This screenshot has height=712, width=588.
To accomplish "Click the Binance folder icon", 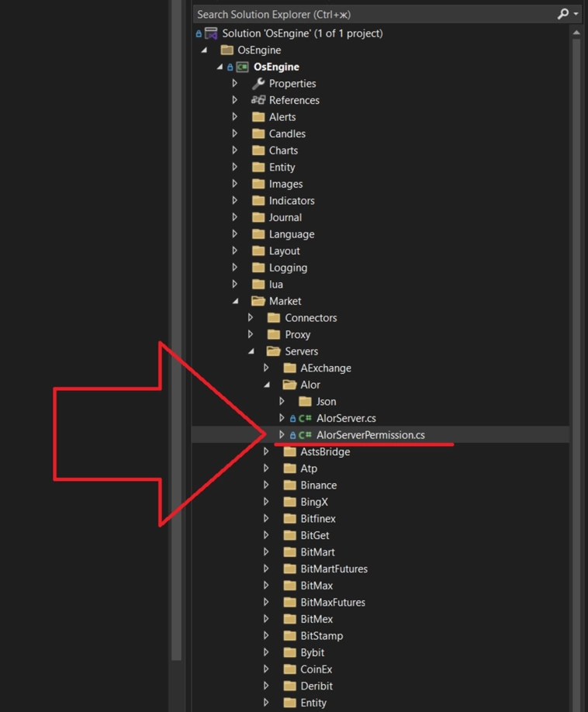I will click(x=289, y=485).
